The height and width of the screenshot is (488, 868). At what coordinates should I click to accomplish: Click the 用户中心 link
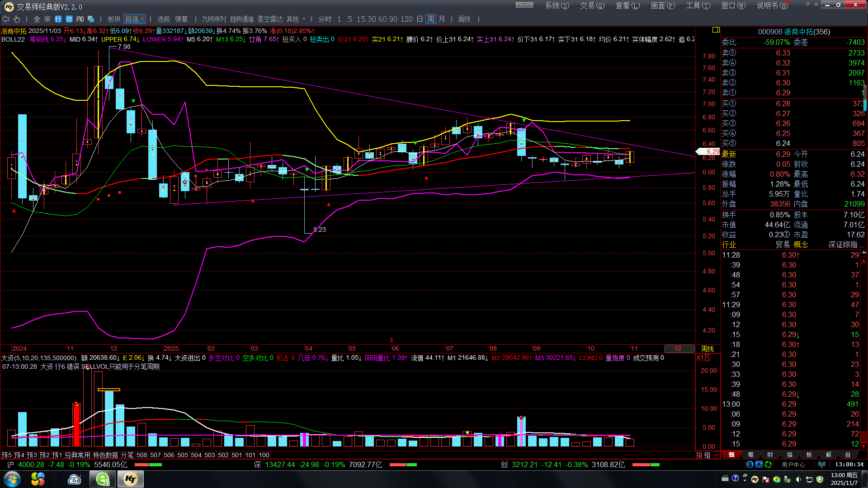pos(793,465)
